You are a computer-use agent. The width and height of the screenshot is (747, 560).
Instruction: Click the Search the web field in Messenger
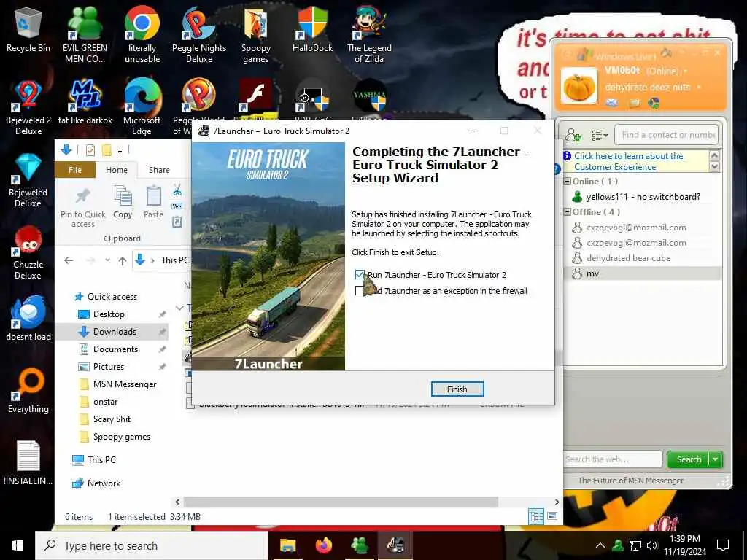point(613,459)
